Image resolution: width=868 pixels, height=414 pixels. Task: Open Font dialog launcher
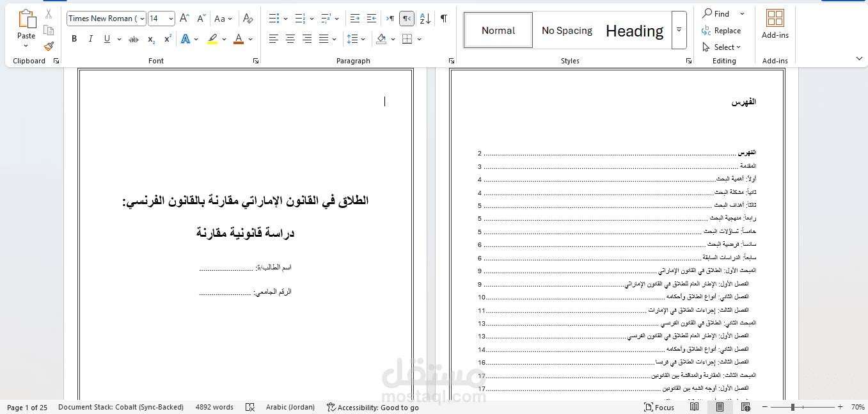tap(256, 61)
